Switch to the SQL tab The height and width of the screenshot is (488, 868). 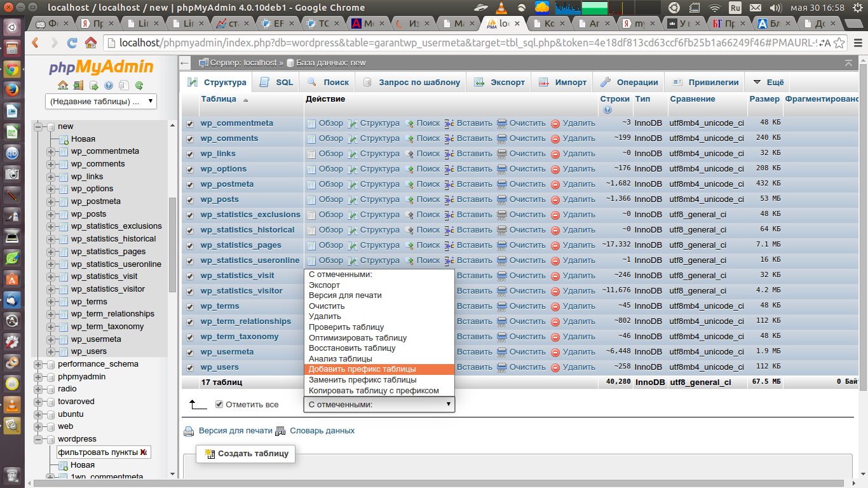pyautogui.click(x=277, y=82)
